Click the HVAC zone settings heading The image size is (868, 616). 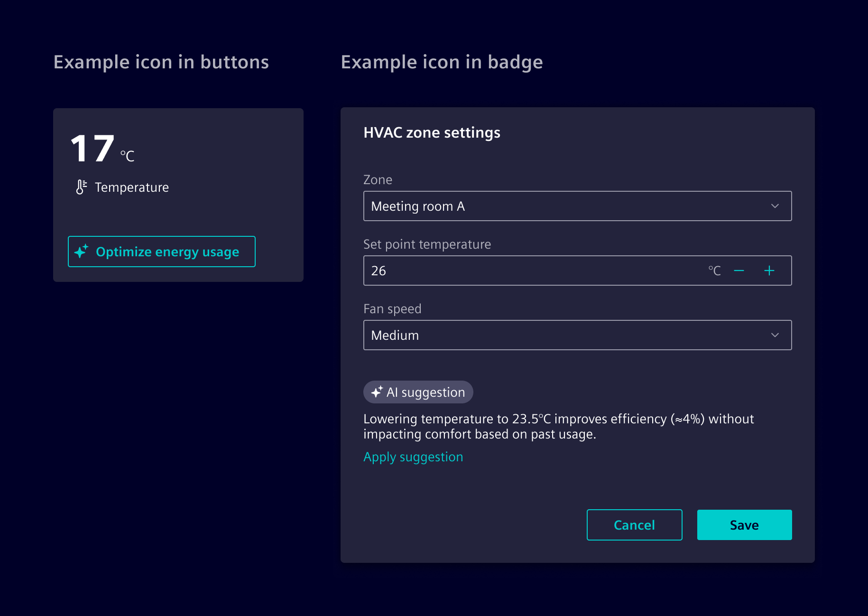pos(432,132)
